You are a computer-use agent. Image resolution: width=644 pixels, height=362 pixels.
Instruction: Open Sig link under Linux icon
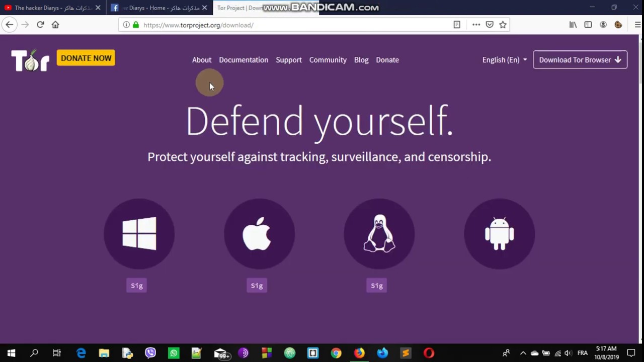377,286
